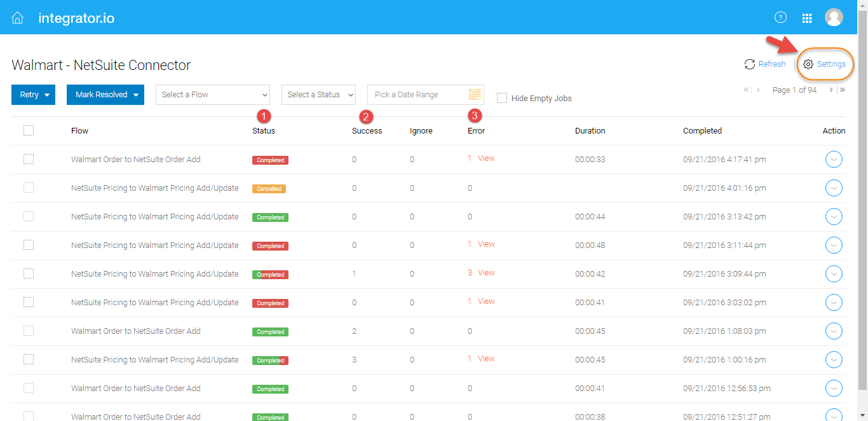868x421 pixels.
Task: Select checkbox for 3:03:02 pm job row
Action: (x=29, y=302)
